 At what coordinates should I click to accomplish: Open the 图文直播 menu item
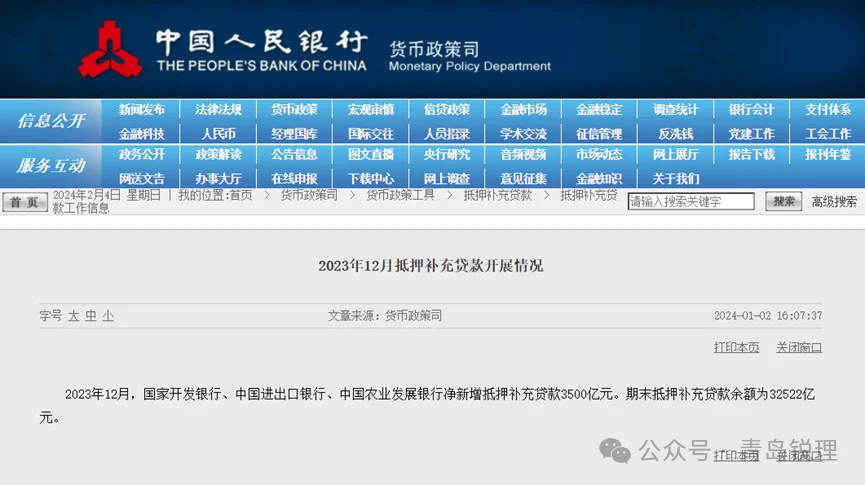click(371, 154)
